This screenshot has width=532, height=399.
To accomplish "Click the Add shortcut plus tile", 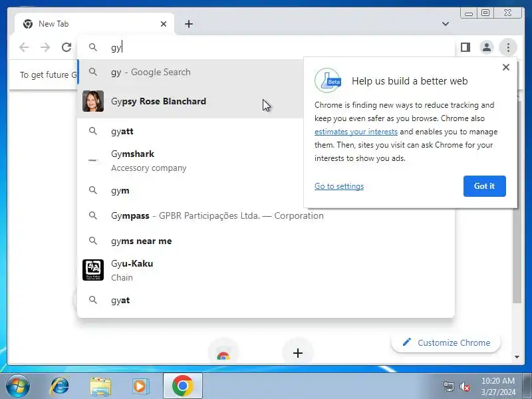I will coord(298,353).
